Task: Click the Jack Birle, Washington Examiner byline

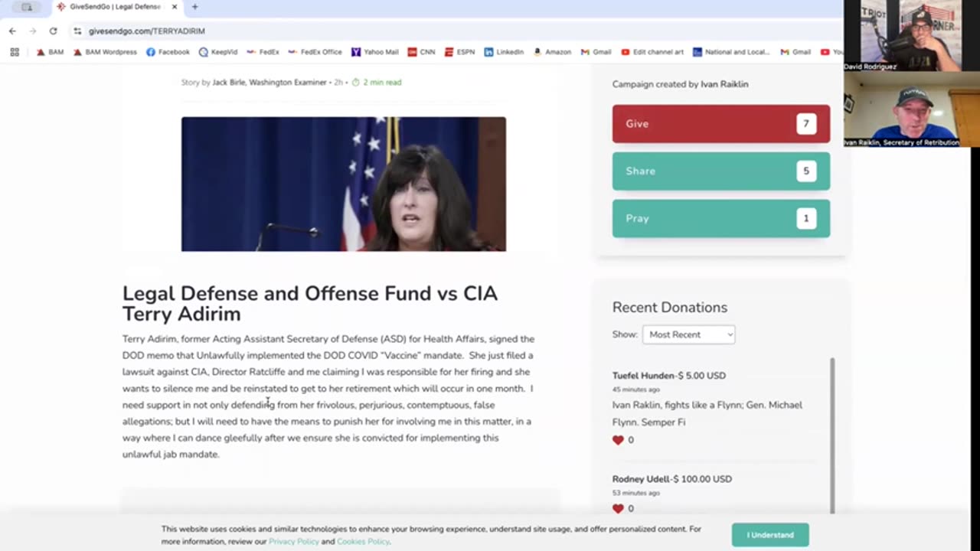Action: point(269,83)
